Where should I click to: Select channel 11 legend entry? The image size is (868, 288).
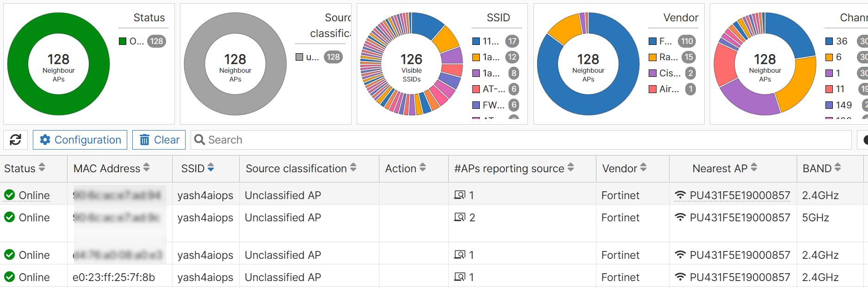[x=847, y=89]
